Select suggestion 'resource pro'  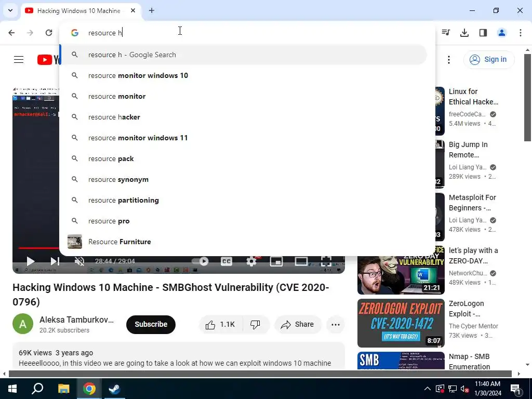[x=243, y=221]
